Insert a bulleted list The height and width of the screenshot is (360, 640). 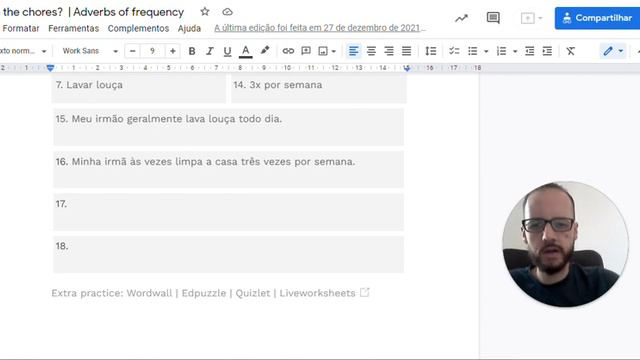tap(473, 51)
